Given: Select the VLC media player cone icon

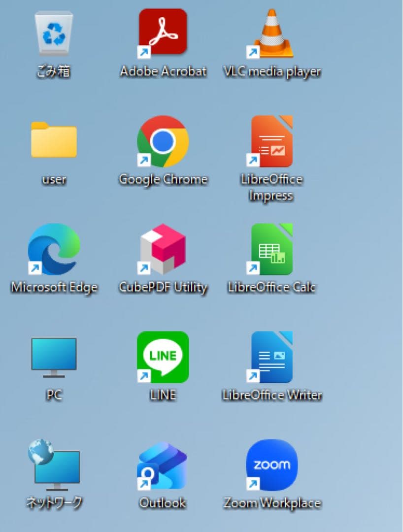Looking at the screenshot, I should (272, 33).
